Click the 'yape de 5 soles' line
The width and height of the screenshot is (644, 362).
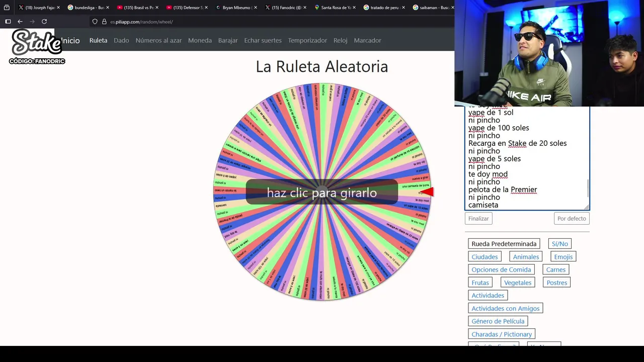click(x=495, y=159)
